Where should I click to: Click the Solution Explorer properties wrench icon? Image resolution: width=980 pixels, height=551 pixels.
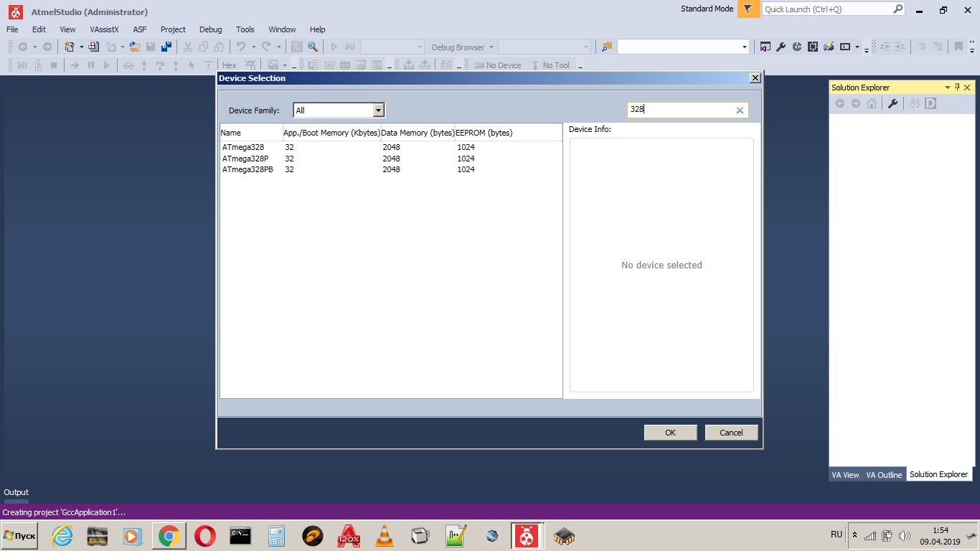point(892,103)
